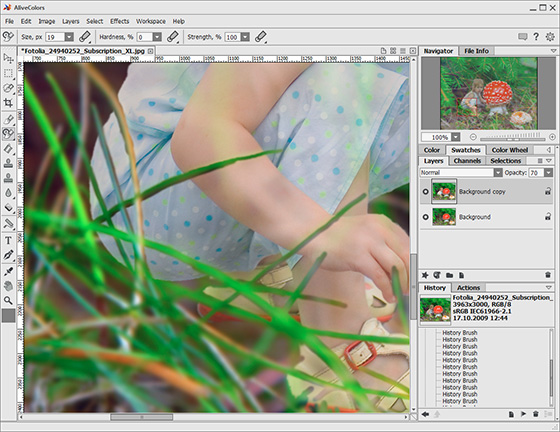Viewport: 560px width, 432px height.
Task: Open Preferences via the gear icon
Action: click(x=550, y=36)
